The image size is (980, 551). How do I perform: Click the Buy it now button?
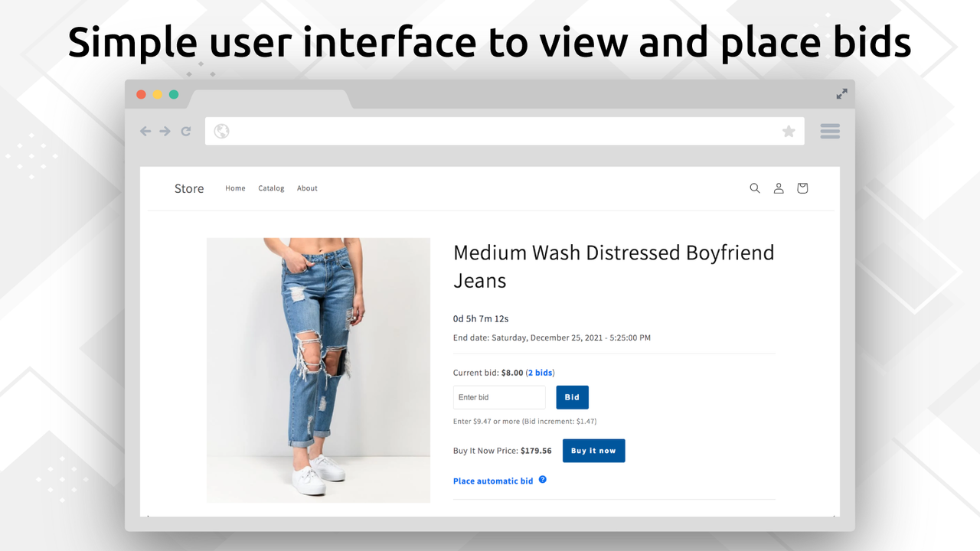[593, 450]
